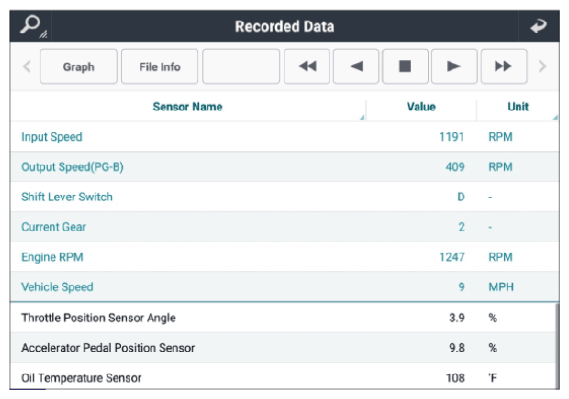Screen dimensions: 569x399
Task: Click the throttle value 3.9
Action: pyautogui.click(x=457, y=318)
